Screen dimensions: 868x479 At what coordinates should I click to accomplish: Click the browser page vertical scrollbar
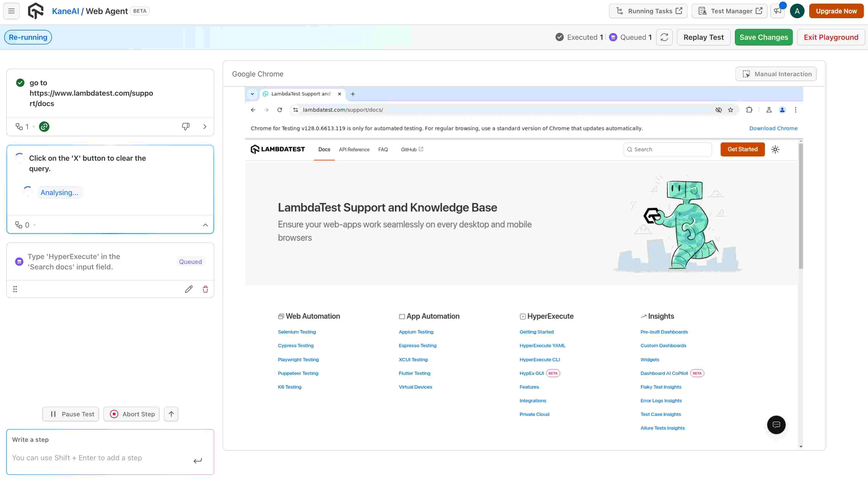click(801, 205)
